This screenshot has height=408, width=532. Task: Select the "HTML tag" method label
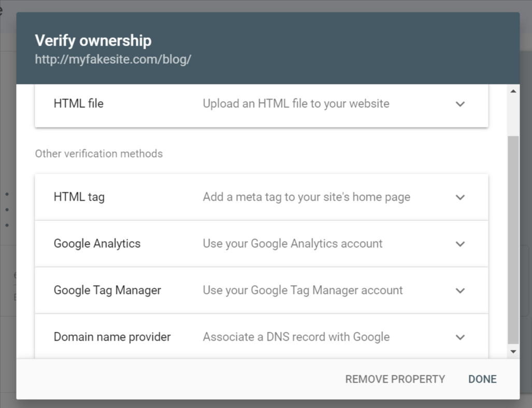pos(79,197)
